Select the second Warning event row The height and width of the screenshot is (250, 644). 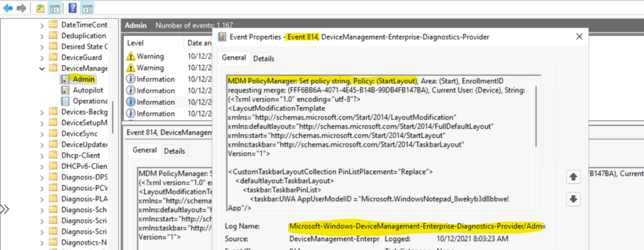[168, 67]
